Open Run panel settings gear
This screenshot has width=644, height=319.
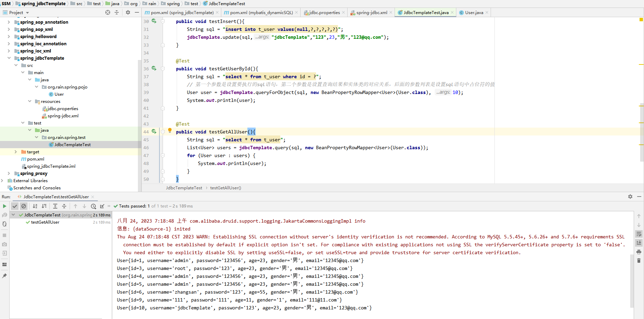click(630, 197)
